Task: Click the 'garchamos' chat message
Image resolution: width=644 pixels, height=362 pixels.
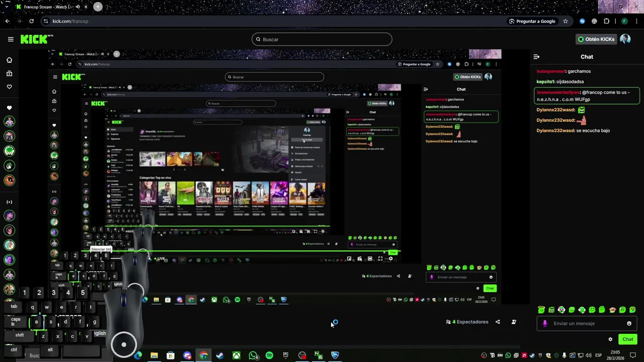Action: tap(579, 71)
